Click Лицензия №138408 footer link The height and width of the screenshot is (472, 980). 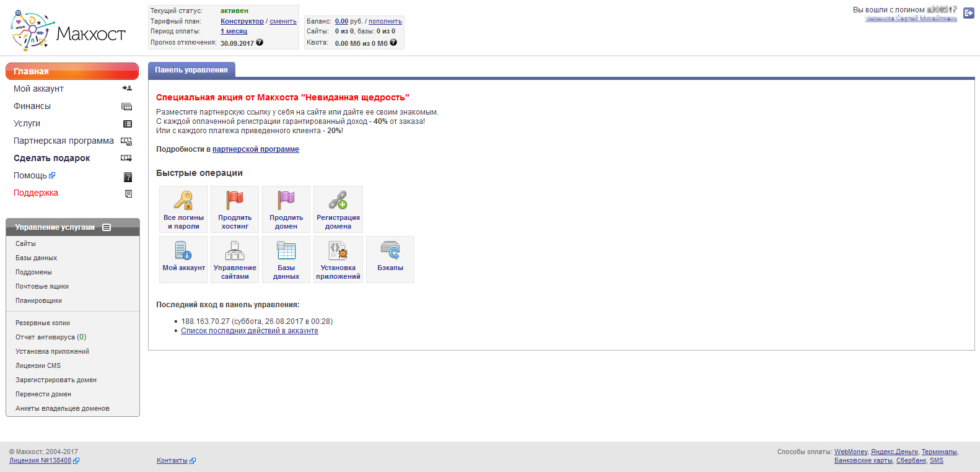coord(40,460)
